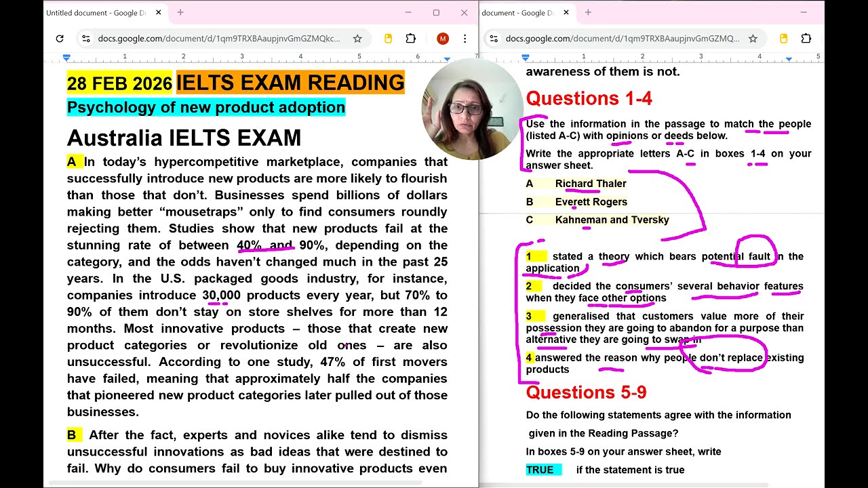
Task: Bookmark the page with the star in right window
Action: tap(753, 39)
